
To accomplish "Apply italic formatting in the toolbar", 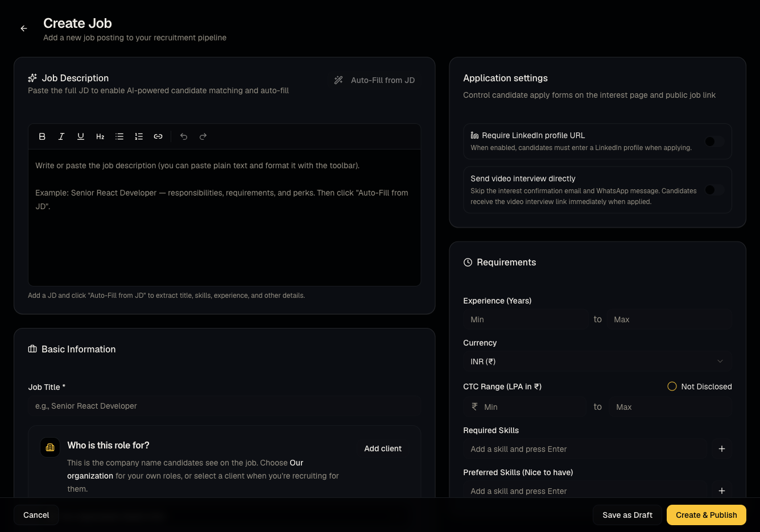I will coord(61,136).
